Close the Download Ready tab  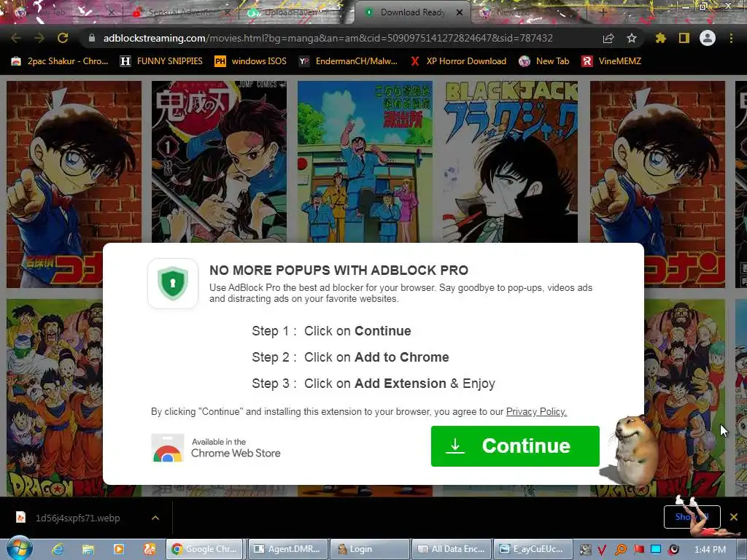coord(460,12)
